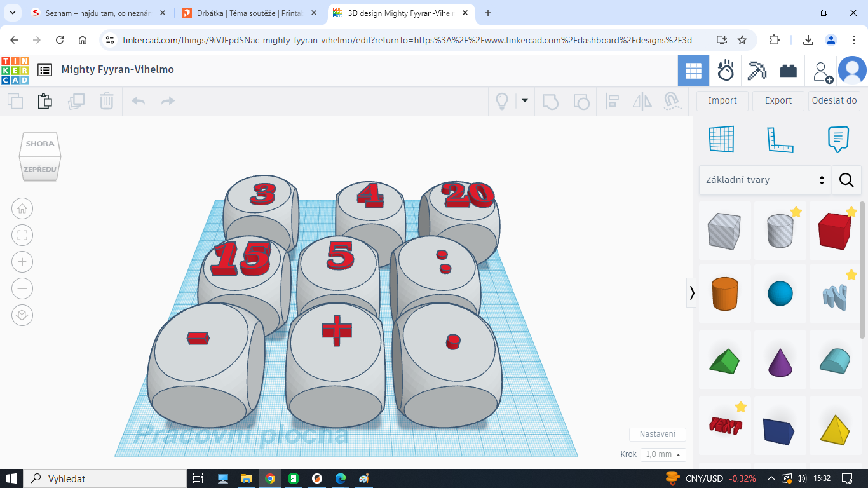
Task: Click the Duplicate and repeat icon
Action: point(76,100)
